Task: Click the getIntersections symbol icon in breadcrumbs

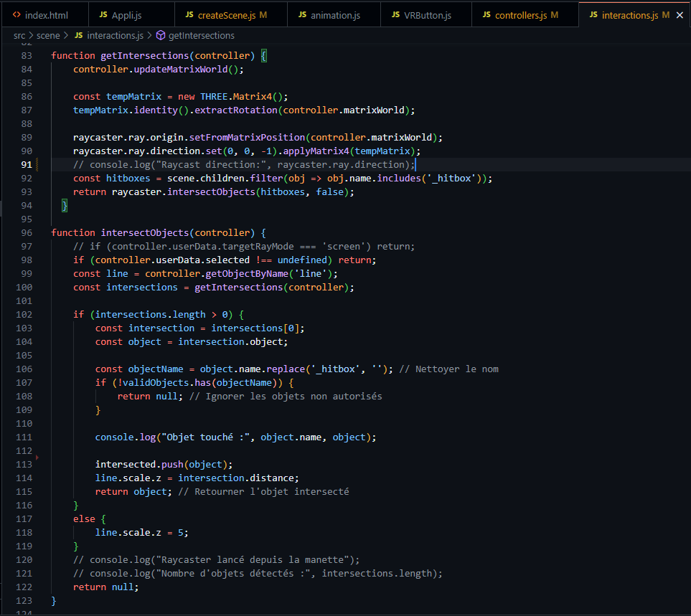Action: (x=160, y=35)
